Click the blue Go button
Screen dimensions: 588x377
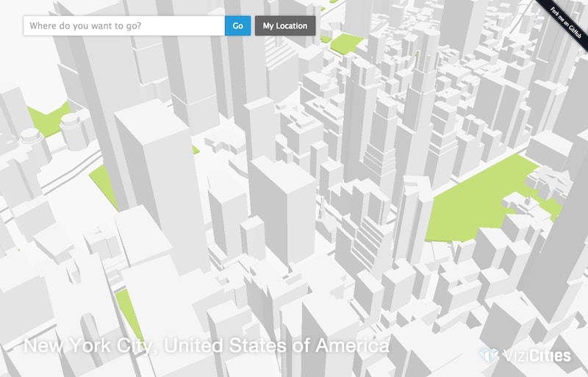click(237, 26)
